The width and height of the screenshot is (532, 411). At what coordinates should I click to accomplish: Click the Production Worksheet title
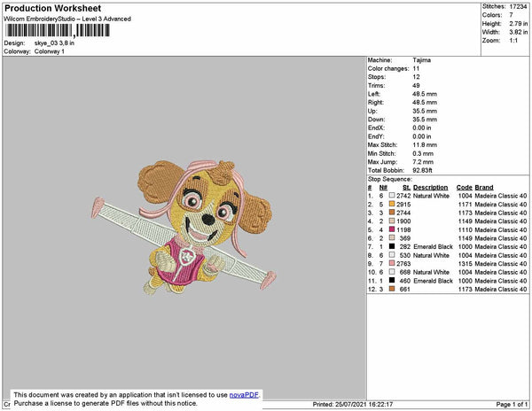coord(53,9)
